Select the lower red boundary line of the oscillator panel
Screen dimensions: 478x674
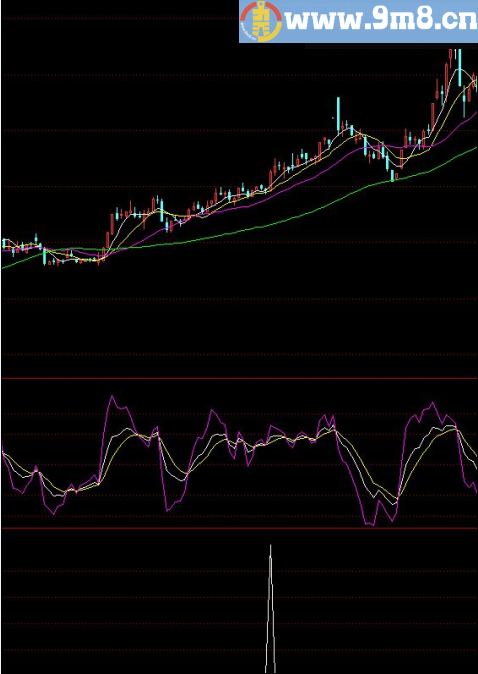(x=239, y=528)
